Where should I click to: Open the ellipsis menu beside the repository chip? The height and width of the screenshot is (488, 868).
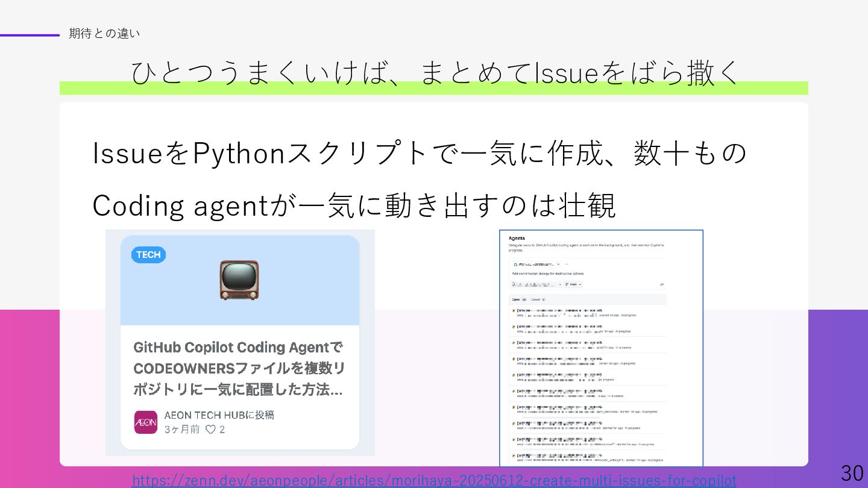point(567,264)
